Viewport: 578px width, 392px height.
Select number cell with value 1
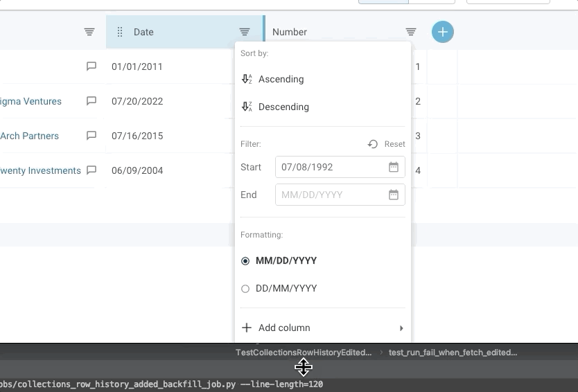click(418, 66)
